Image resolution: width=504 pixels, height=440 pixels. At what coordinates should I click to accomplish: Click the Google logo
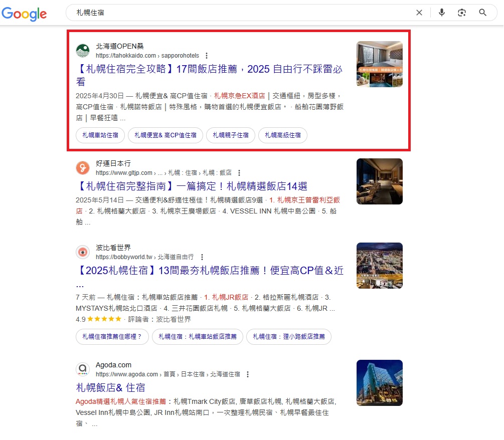[24, 14]
